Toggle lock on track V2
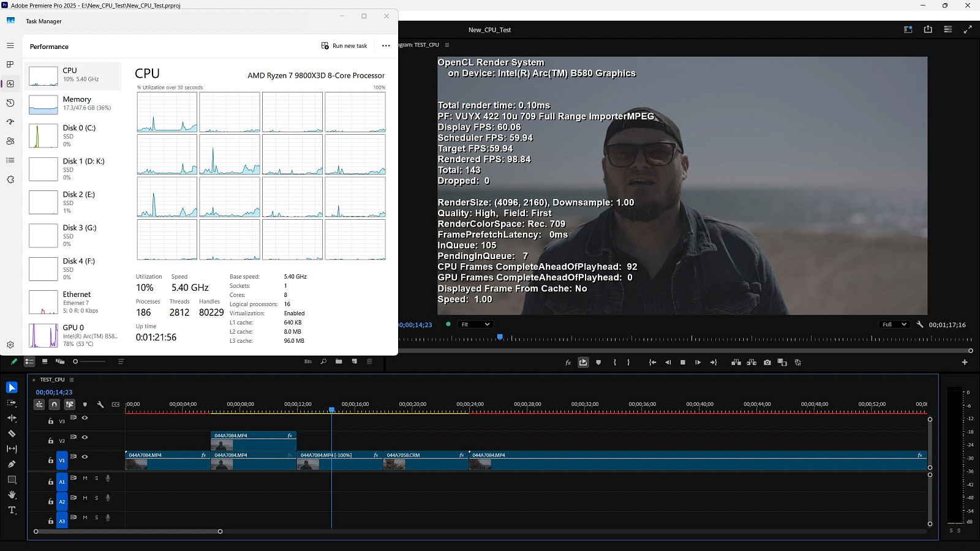This screenshot has height=551, width=980. pyautogui.click(x=51, y=441)
